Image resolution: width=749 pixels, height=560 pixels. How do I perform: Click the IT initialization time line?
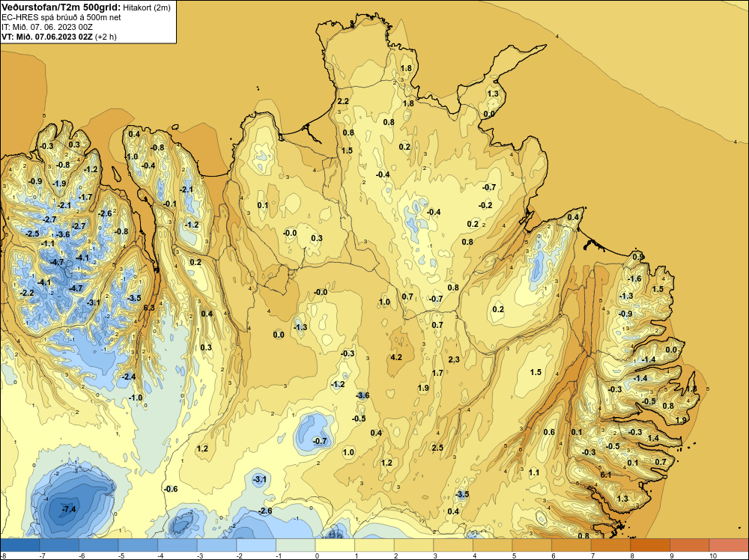pyautogui.click(x=46, y=27)
